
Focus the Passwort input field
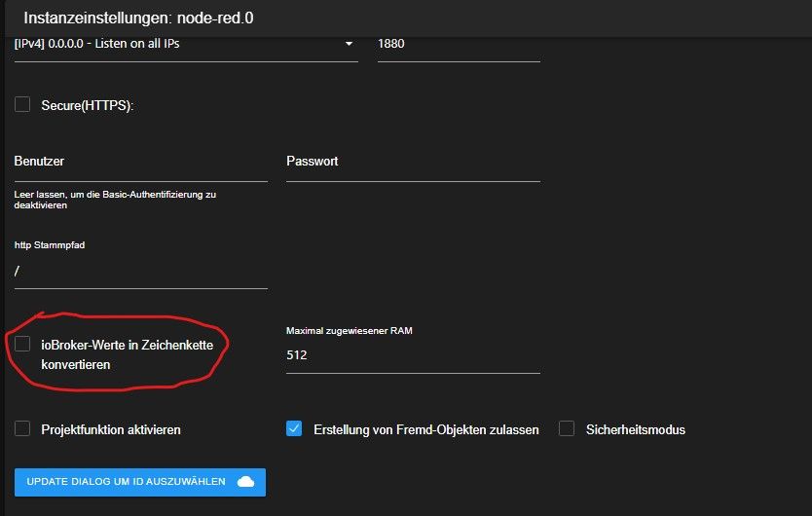pyautogui.click(x=413, y=166)
